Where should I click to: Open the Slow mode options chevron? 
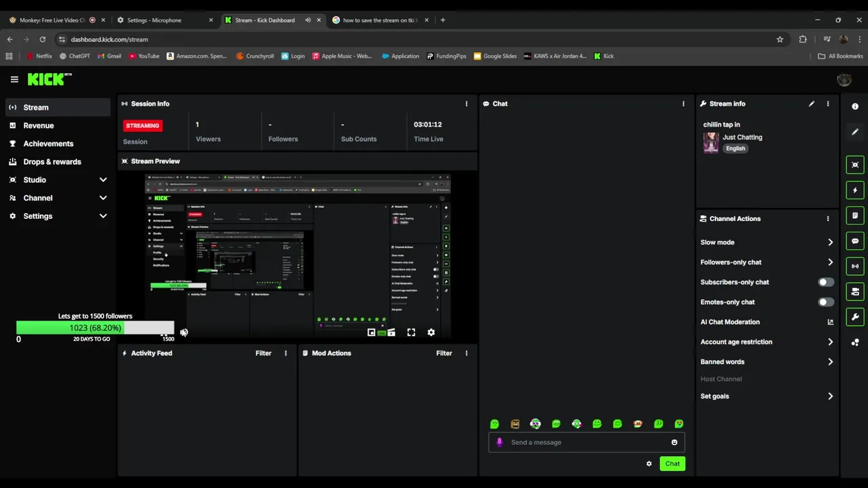pyautogui.click(x=830, y=242)
